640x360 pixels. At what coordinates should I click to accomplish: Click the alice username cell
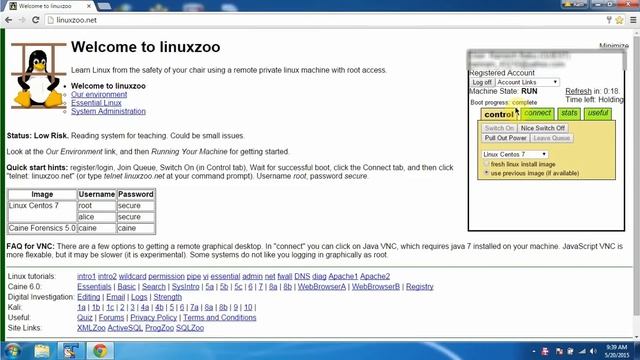pos(96,217)
